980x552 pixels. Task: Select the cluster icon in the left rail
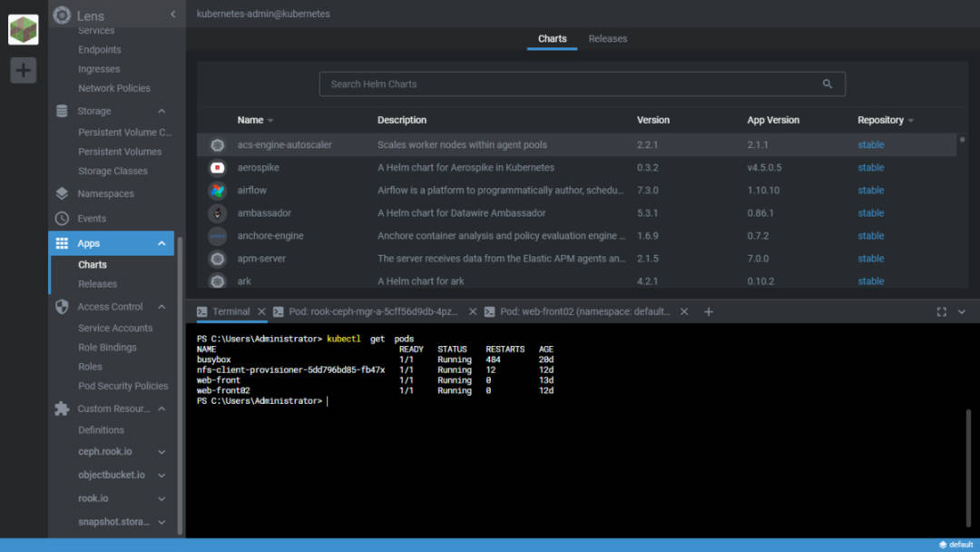point(23,29)
